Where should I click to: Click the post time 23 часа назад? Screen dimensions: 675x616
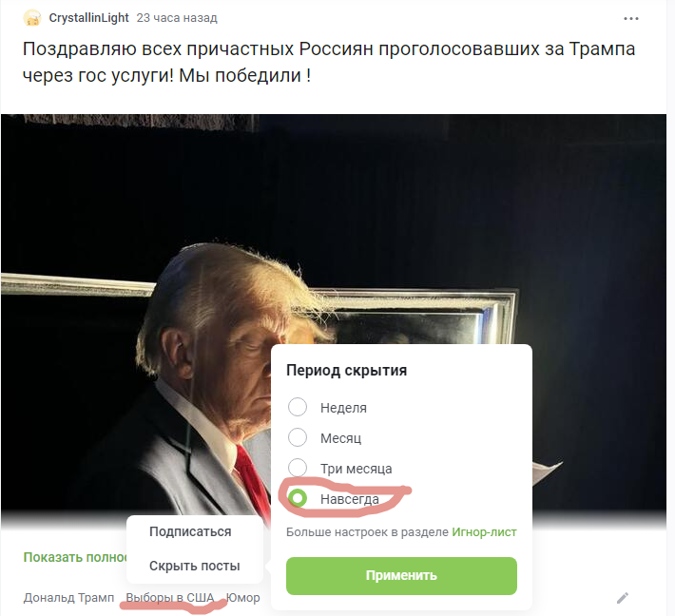coord(177,18)
